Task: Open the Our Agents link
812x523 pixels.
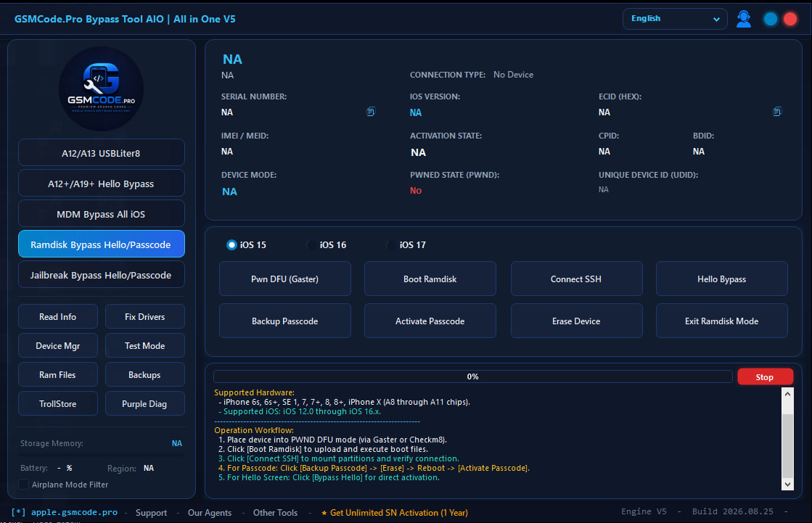Action: click(x=210, y=512)
